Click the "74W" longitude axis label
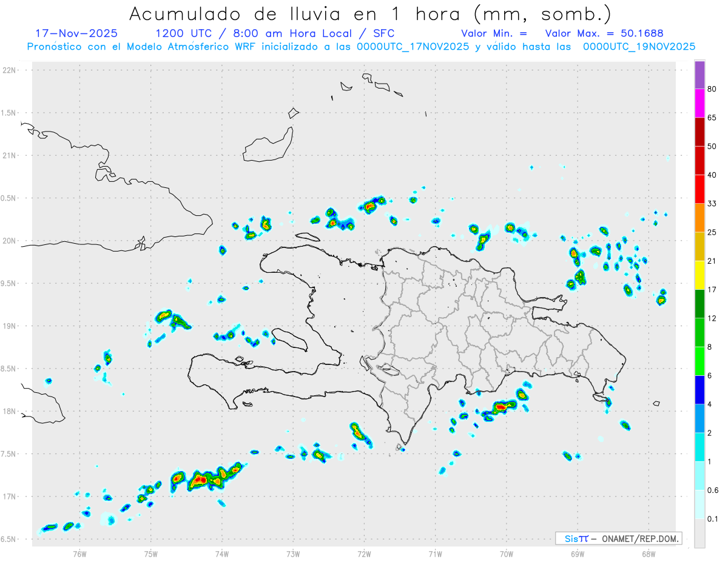728x562 pixels. tap(222, 554)
